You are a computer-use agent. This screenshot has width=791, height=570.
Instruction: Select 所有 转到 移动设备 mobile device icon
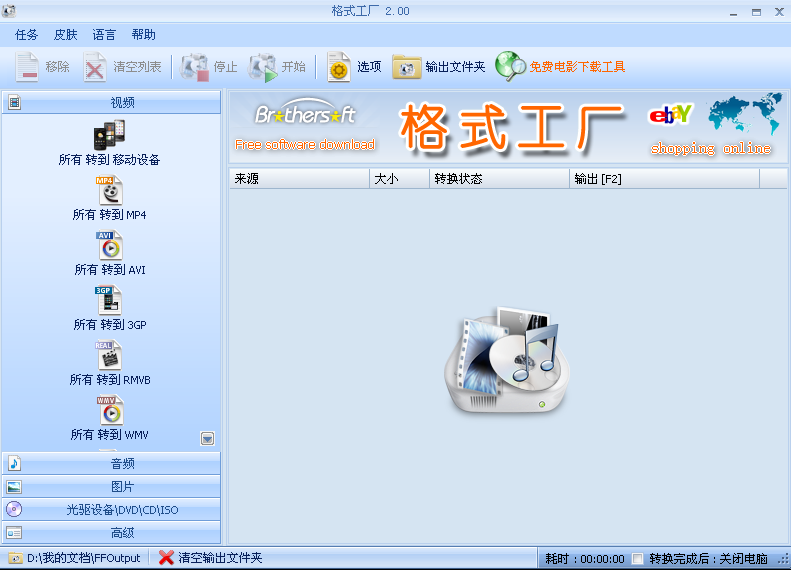pos(109,135)
